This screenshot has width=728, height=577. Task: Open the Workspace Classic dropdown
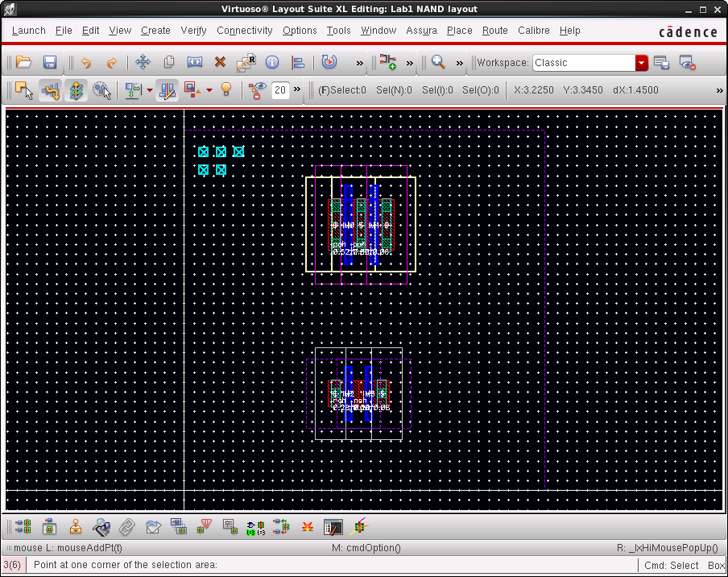click(642, 63)
